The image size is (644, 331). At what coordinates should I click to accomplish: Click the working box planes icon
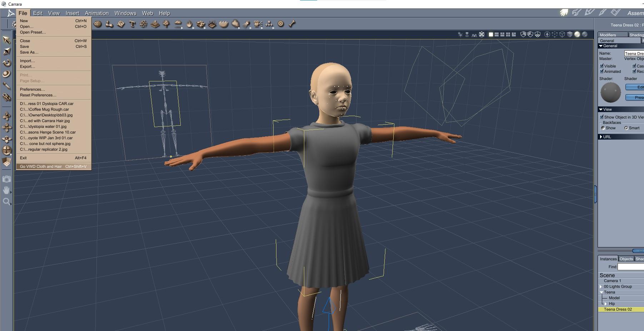point(6,162)
